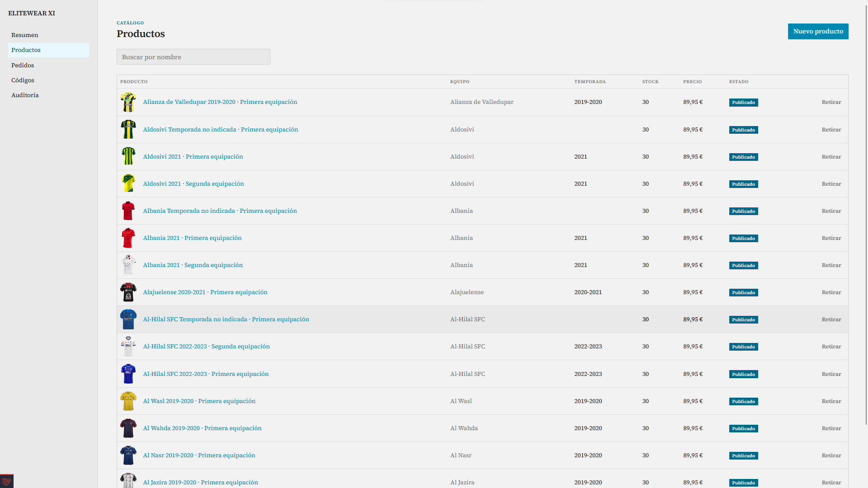Click the Al Wasl team name cell

(x=461, y=401)
